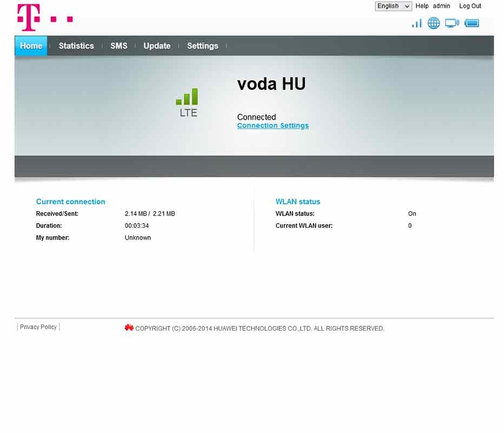Click the monitor WLAN devices icon
Viewport: 504px width, 433px height.
tap(452, 23)
